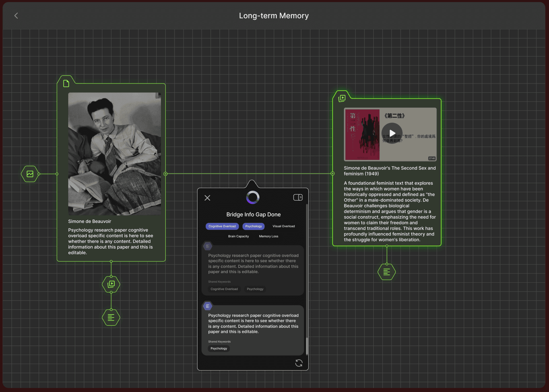
Task: Click the Psychology shared keyword in second result
Action: [x=219, y=348]
